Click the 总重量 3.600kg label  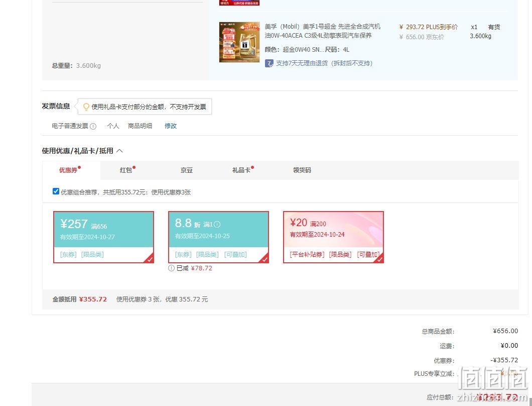click(x=76, y=65)
